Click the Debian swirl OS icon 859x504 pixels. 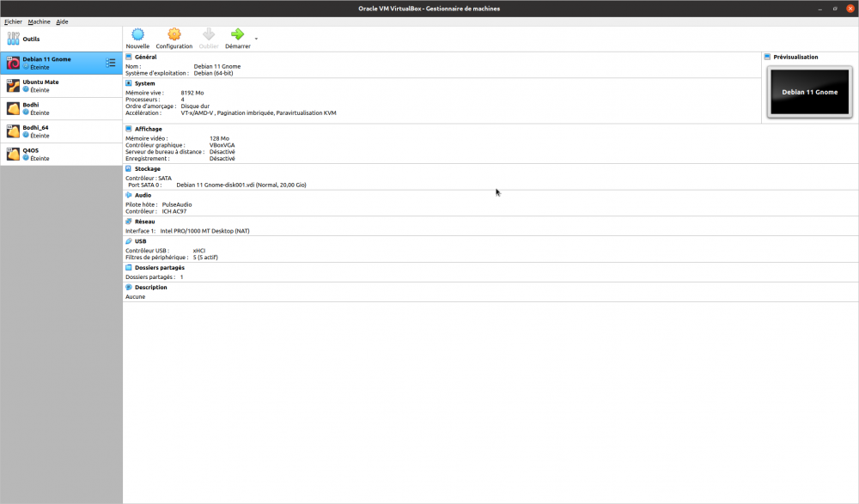(x=13, y=63)
